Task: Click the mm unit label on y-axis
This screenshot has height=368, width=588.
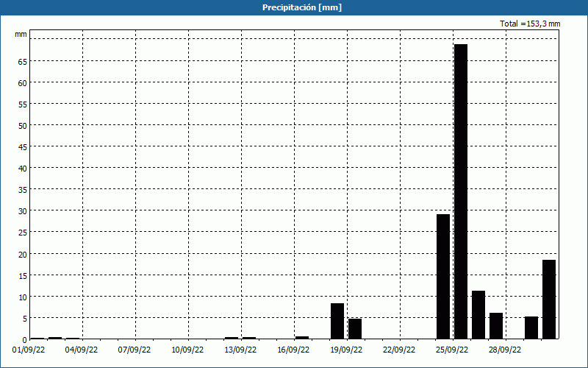Action: pyautogui.click(x=21, y=35)
